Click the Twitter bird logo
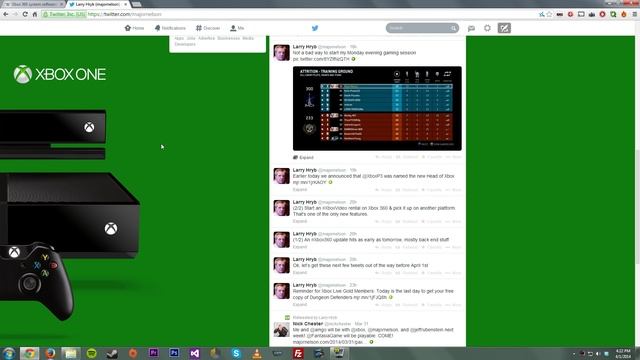The width and height of the screenshot is (640, 360). (315, 28)
